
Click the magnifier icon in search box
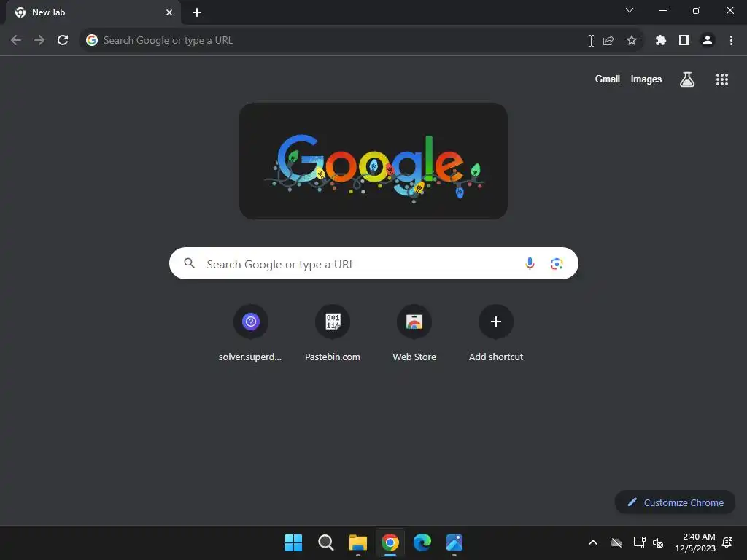(x=190, y=263)
